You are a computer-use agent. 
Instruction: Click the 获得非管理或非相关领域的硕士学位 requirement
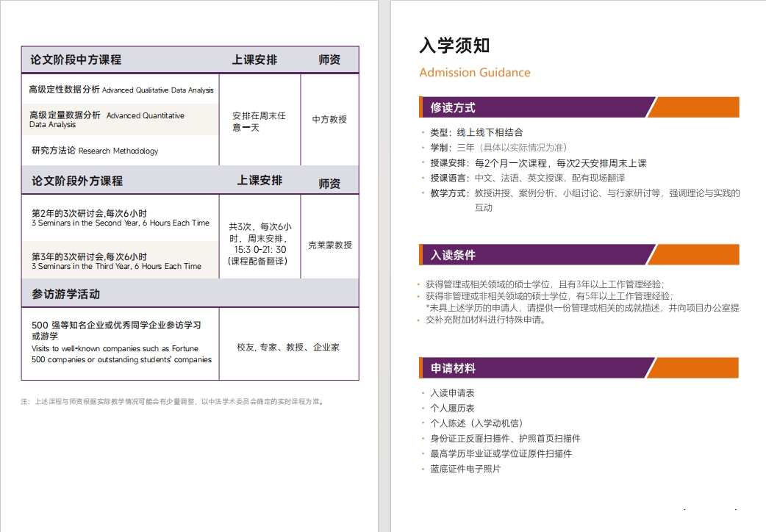click(550, 296)
